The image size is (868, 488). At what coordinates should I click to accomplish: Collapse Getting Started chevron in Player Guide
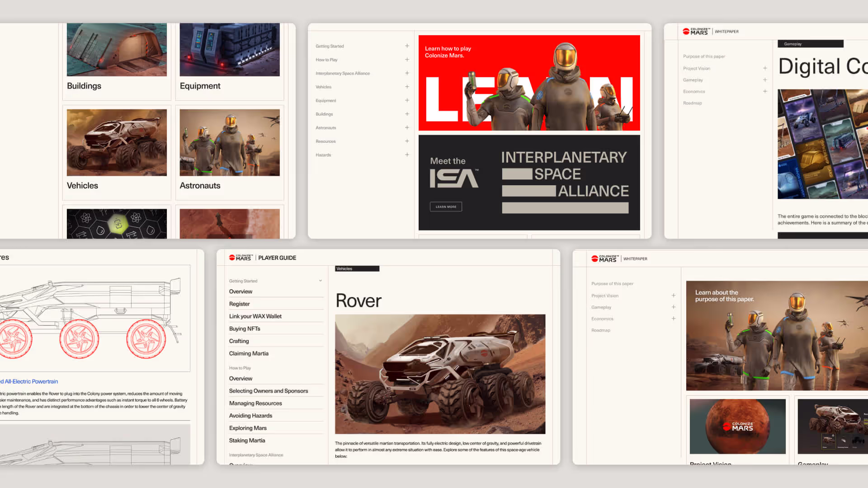(x=320, y=281)
